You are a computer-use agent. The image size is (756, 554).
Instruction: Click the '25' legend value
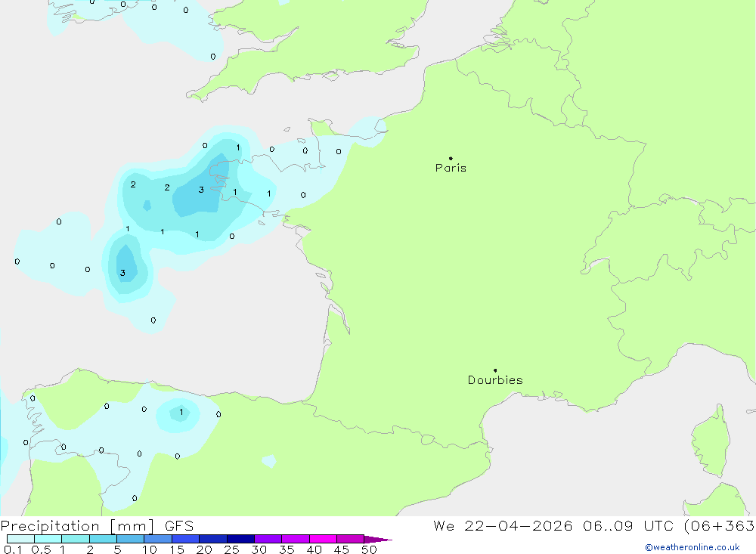tap(231, 549)
